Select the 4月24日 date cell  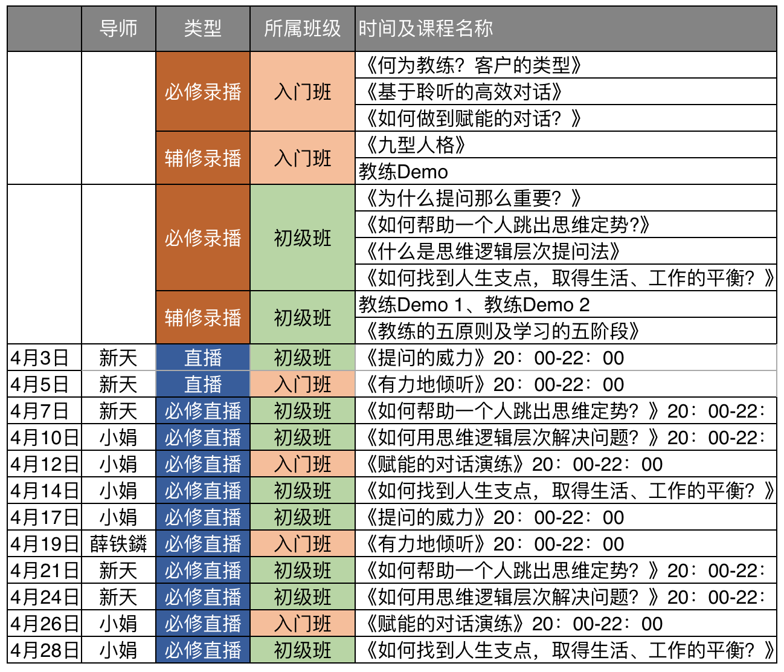pos(44,597)
